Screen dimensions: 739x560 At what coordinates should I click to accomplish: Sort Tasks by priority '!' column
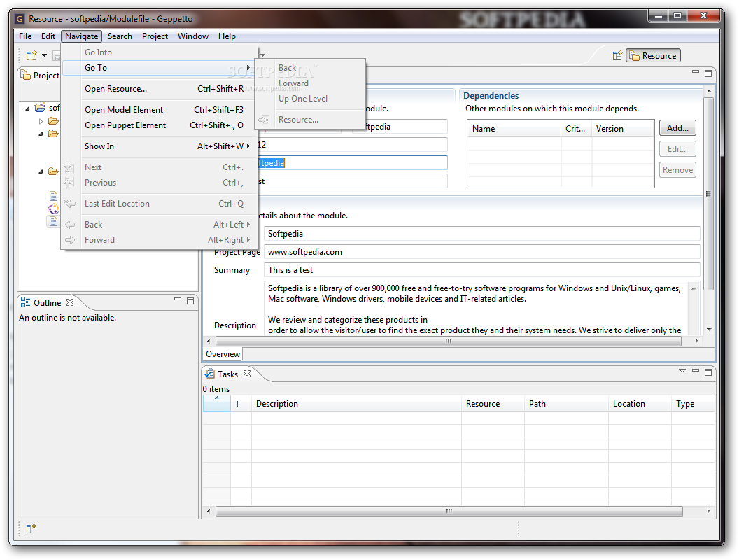(241, 404)
